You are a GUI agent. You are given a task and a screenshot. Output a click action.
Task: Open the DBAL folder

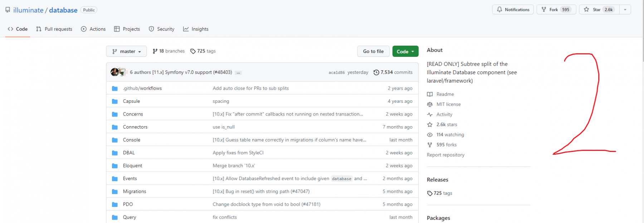pos(129,153)
